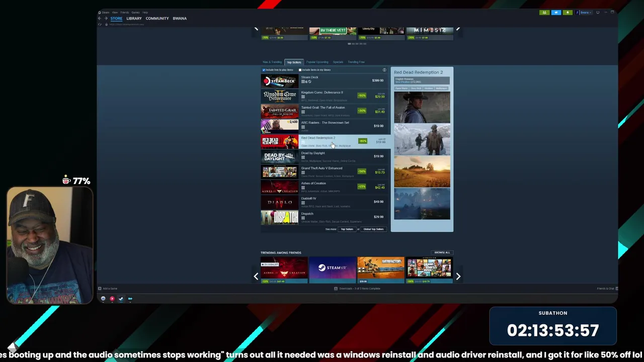This screenshot has width=644, height=362.
Task: Click the green friends icon button in header
Action: point(544,13)
